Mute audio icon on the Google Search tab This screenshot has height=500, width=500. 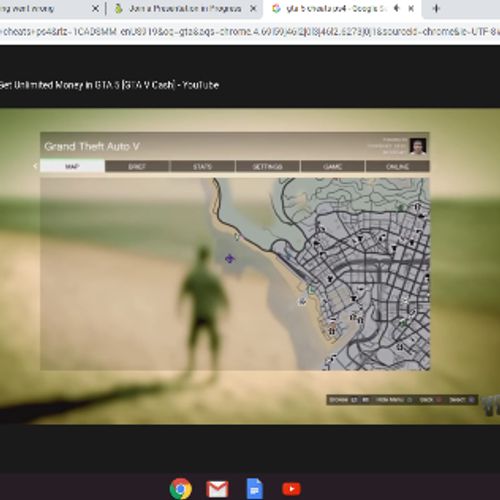397,8
